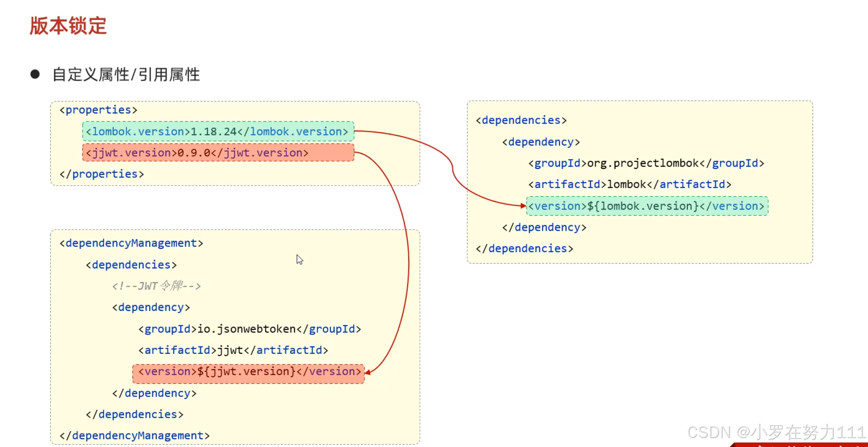The image size is (868, 447).
Task: Click the JWT令牌 comment line
Action: pos(156,286)
